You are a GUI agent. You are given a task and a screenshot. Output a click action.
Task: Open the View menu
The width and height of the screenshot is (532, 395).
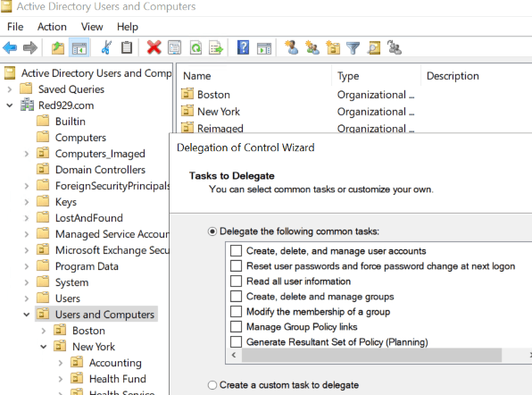point(92,27)
